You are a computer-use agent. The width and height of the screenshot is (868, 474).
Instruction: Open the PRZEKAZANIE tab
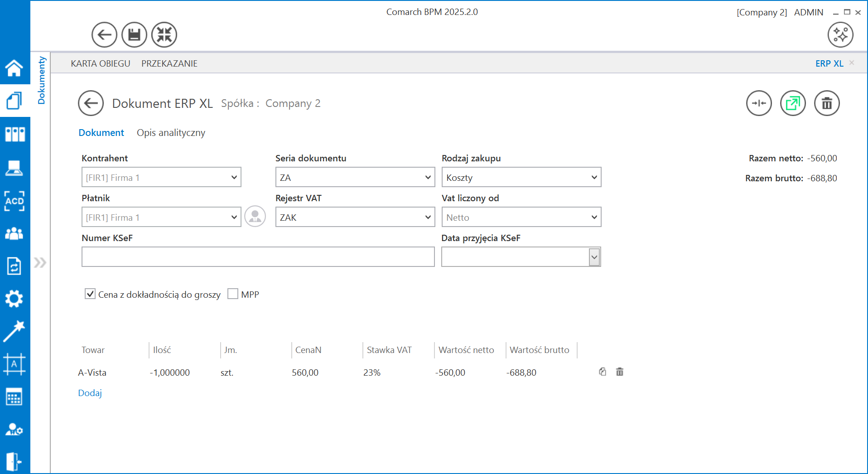[x=169, y=63]
